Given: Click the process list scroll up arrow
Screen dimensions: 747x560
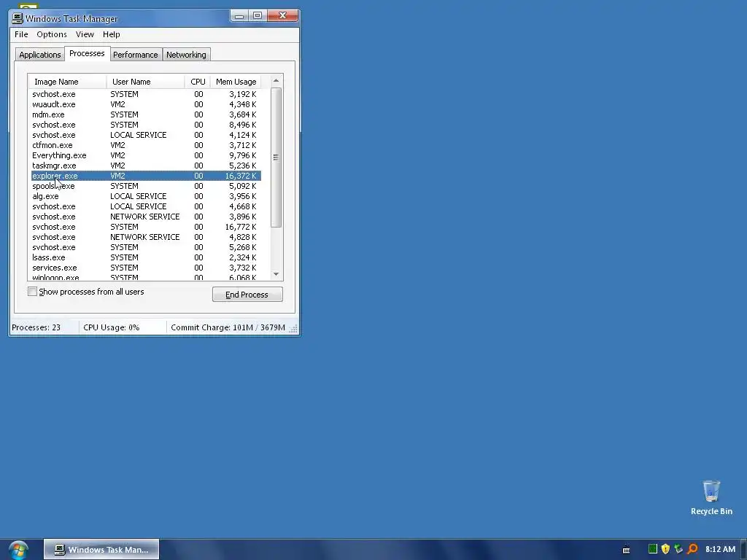Looking at the screenshot, I should [x=276, y=80].
